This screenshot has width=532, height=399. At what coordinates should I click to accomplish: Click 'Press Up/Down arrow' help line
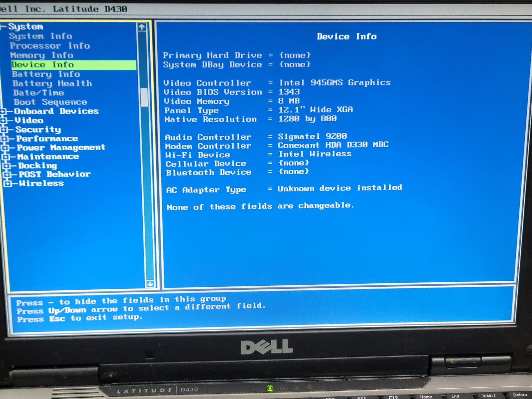[x=141, y=308]
